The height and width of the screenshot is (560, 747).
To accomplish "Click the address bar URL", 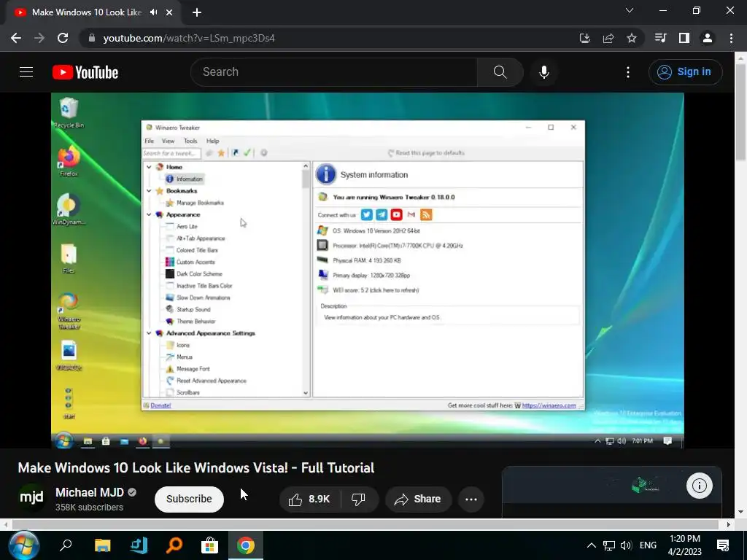I will pos(189,38).
